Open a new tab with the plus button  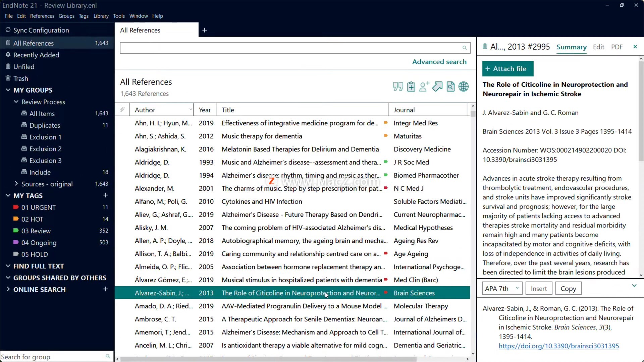click(205, 30)
